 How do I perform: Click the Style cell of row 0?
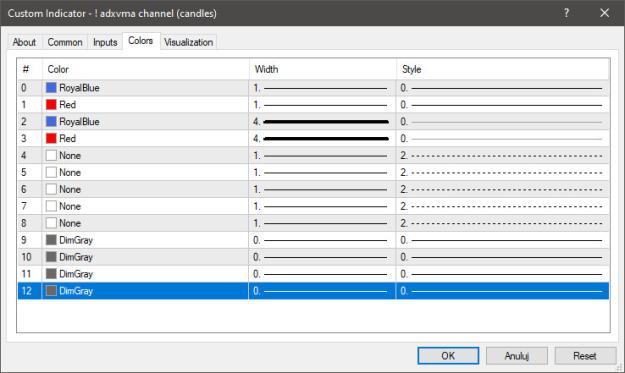[x=503, y=88]
